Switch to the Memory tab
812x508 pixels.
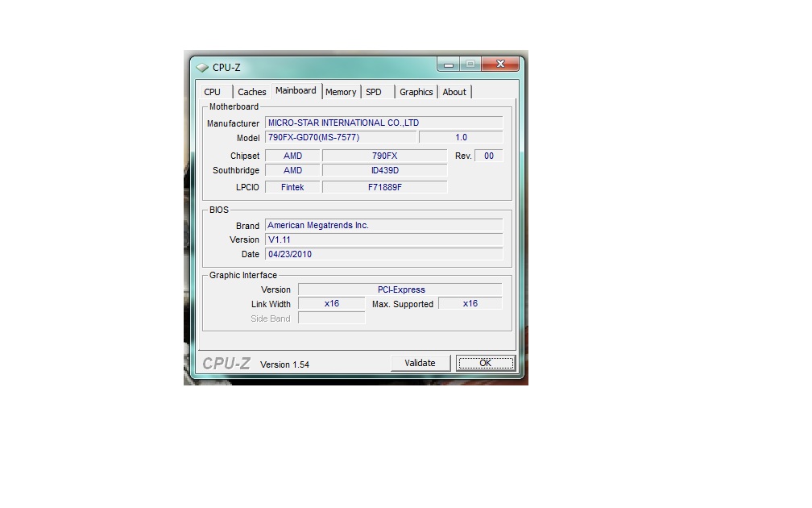coord(341,92)
